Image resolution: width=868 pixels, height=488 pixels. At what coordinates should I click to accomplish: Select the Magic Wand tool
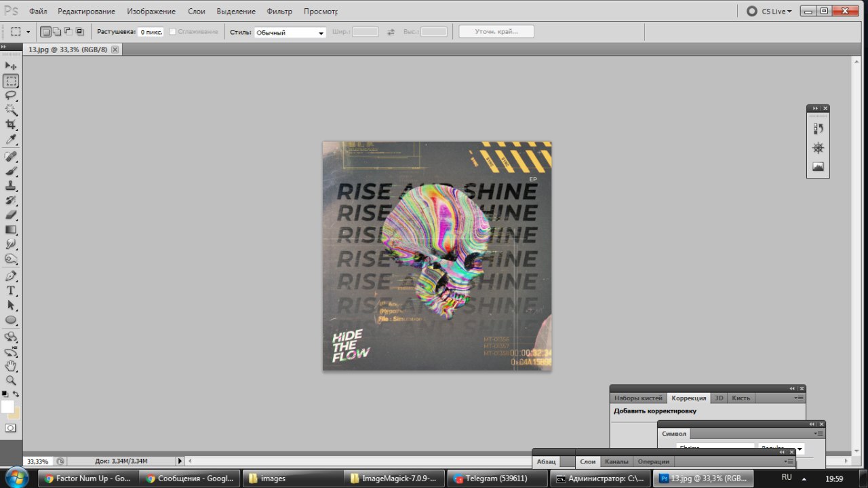(11, 110)
